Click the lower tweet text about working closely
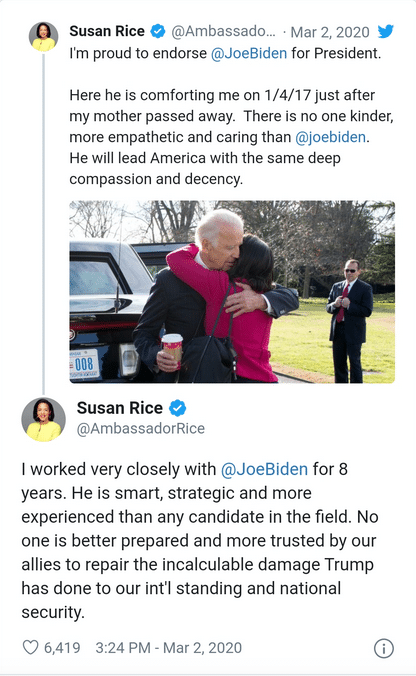This screenshot has width=416, height=676. point(200,541)
